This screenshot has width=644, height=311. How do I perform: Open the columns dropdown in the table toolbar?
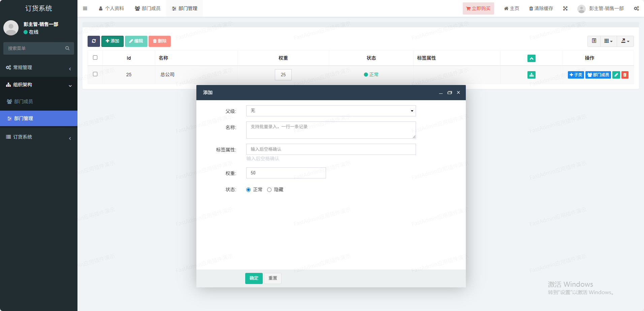608,41
